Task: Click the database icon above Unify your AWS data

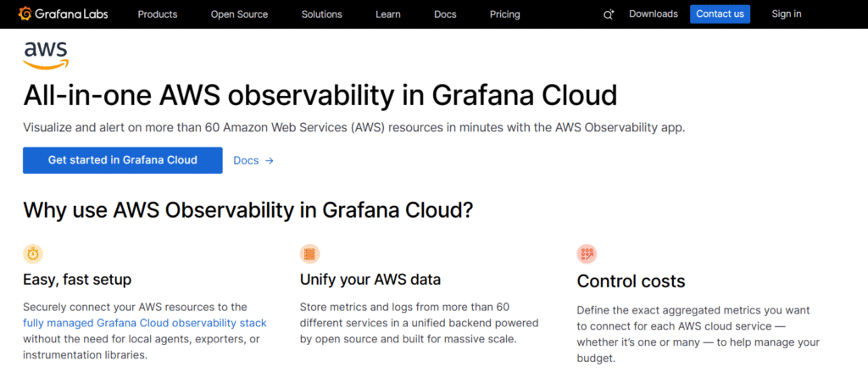Action: 309,253
